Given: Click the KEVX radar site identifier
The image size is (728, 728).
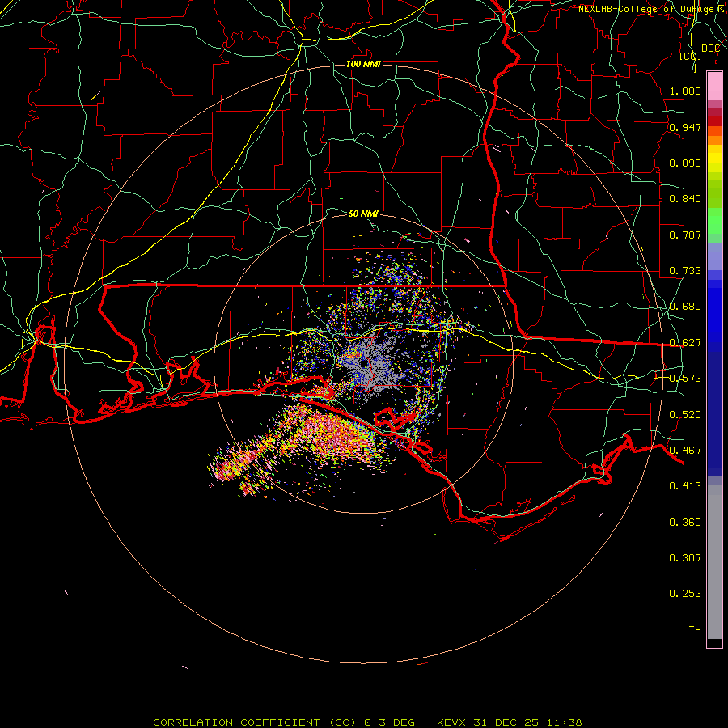Looking at the screenshot, I should pos(453,722).
